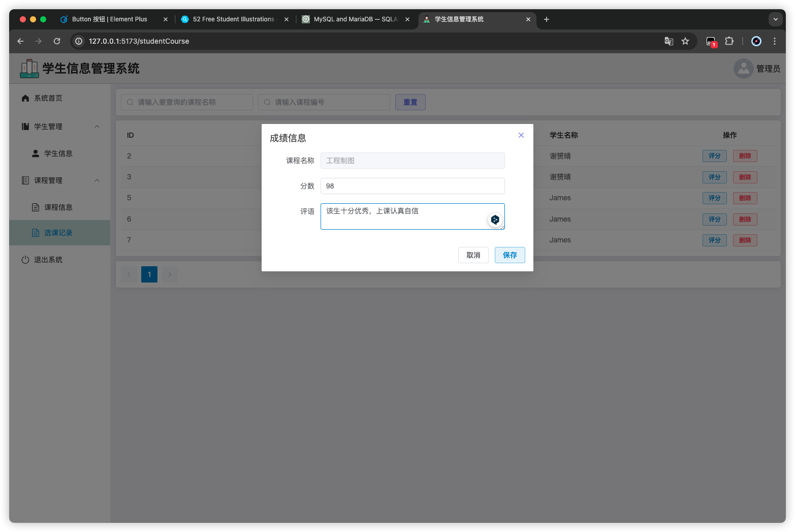795x532 pixels.
Task: Click the site information icon in address bar
Action: (79, 41)
